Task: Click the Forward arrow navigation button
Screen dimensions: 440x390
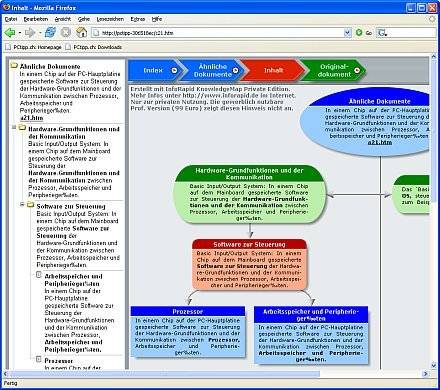Action: pyautogui.click(x=30, y=33)
